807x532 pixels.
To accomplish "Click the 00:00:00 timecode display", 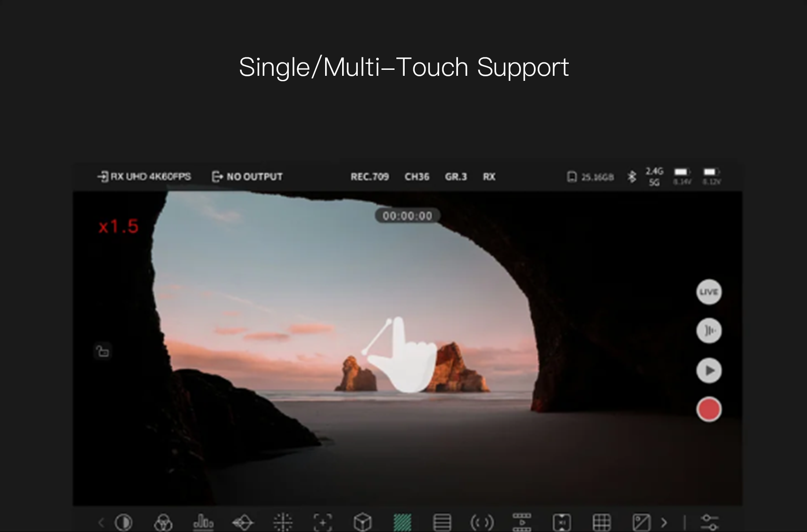I will coord(407,215).
